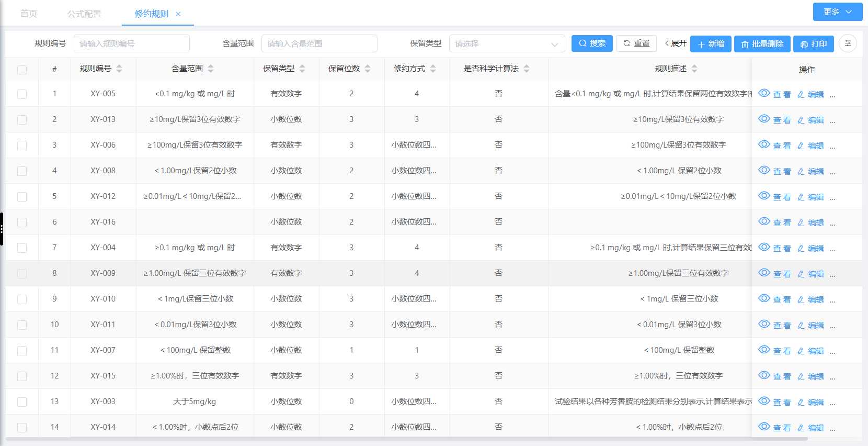The height and width of the screenshot is (446, 868).
Task: Click the 打印 button
Action: click(x=814, y=44)
